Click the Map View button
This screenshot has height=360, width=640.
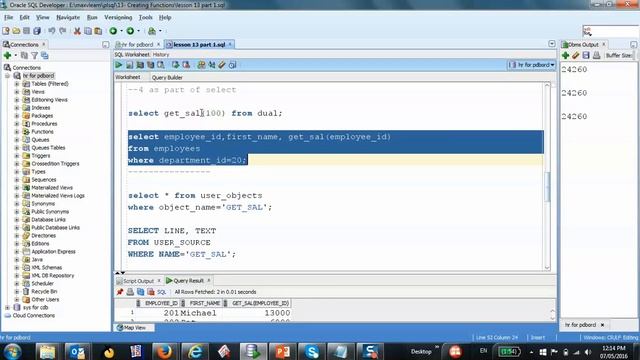[134, 327]
